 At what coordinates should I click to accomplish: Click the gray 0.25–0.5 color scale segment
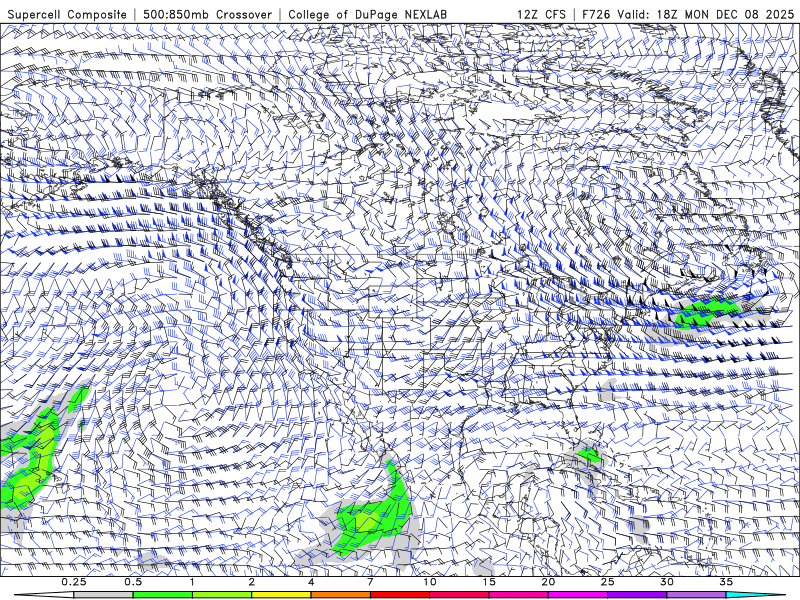point(103,595)
